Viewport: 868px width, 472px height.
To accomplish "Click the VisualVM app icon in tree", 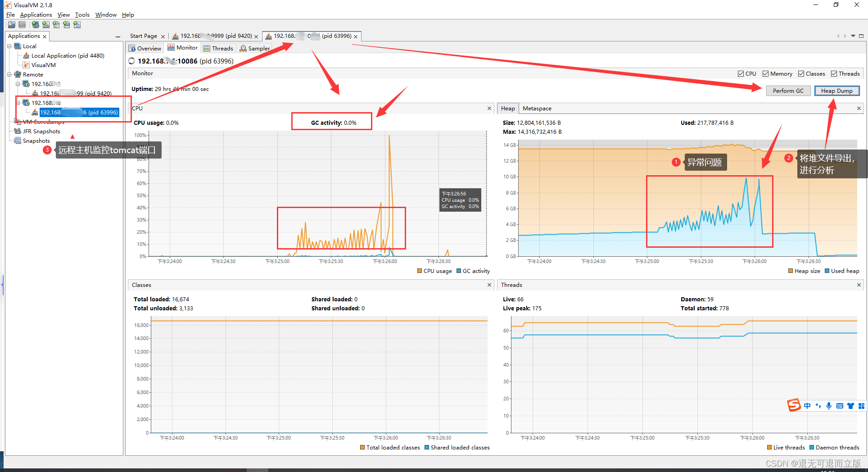I will (x=27, y=65).
